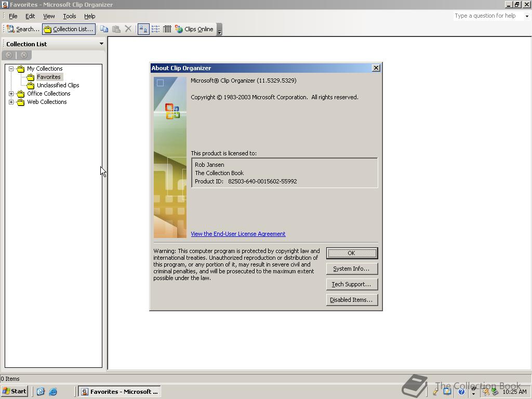This screenshot has width=532, height=399.
Task: Open Clips Online from toolbar
Action: click(194, 29)
